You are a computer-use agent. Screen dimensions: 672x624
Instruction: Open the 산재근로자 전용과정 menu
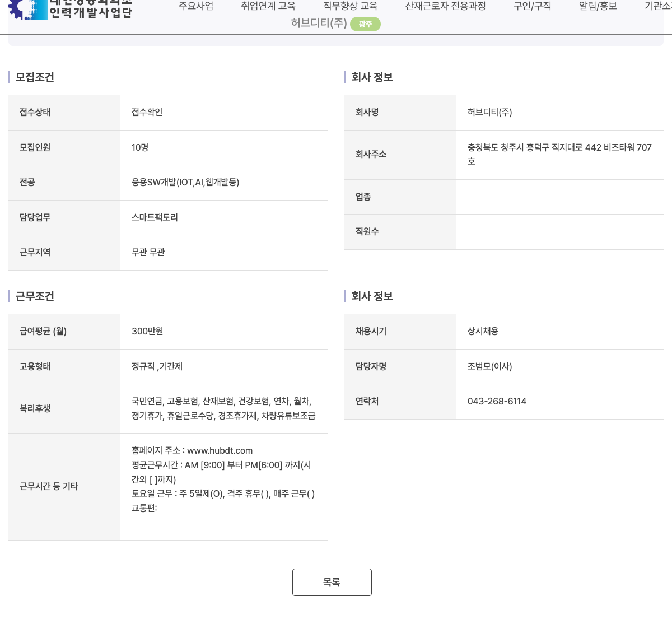(x=446, y=6)
